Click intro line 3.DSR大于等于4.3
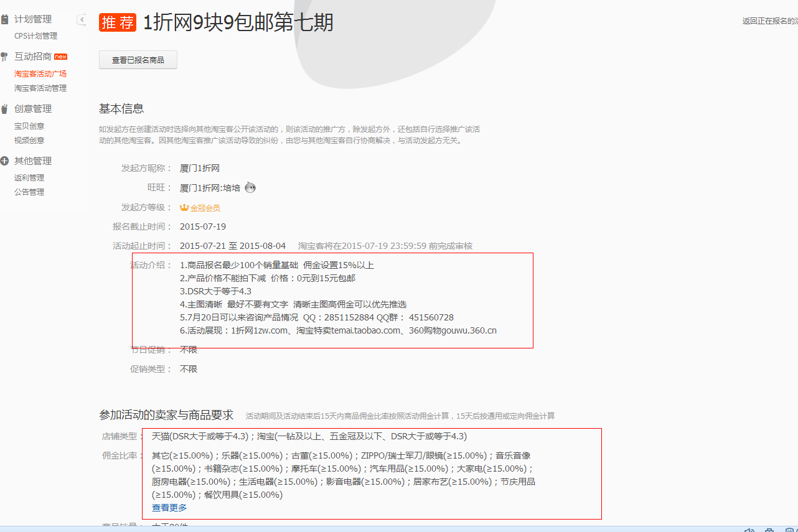798x532 pixels. [x=215, y=291]
